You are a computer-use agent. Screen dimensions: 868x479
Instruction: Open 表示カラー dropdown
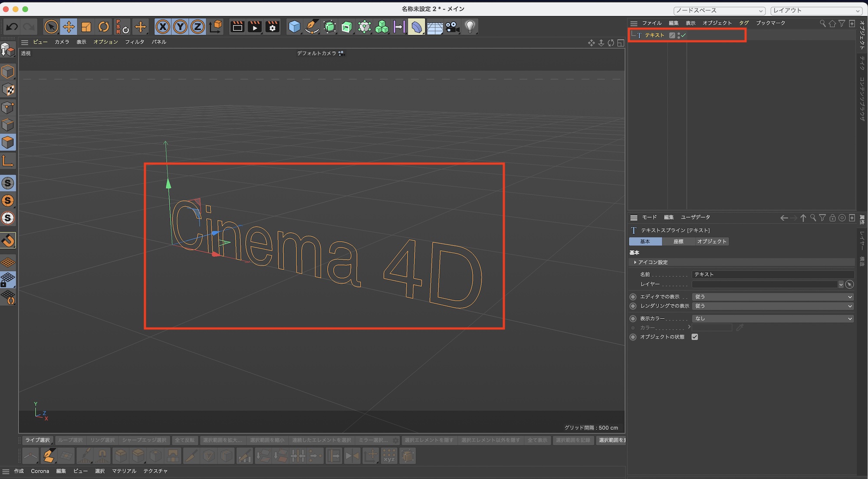coord(773,318)
